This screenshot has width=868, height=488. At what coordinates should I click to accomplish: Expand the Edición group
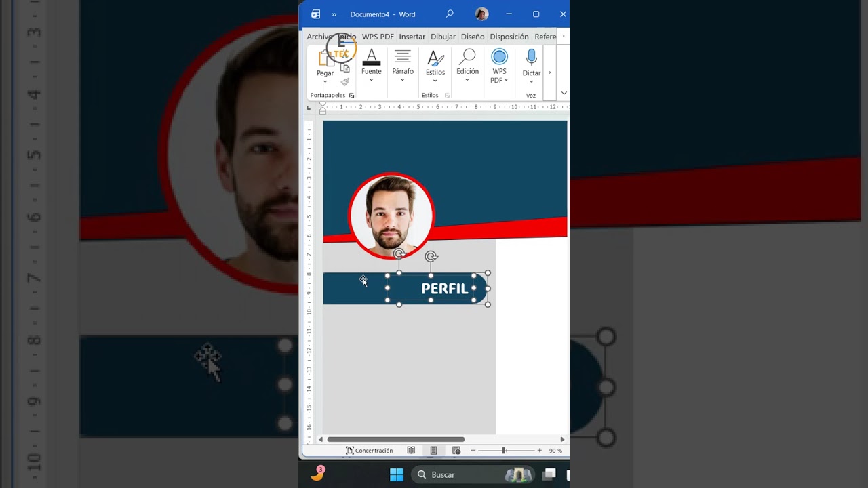click(467, 66)
